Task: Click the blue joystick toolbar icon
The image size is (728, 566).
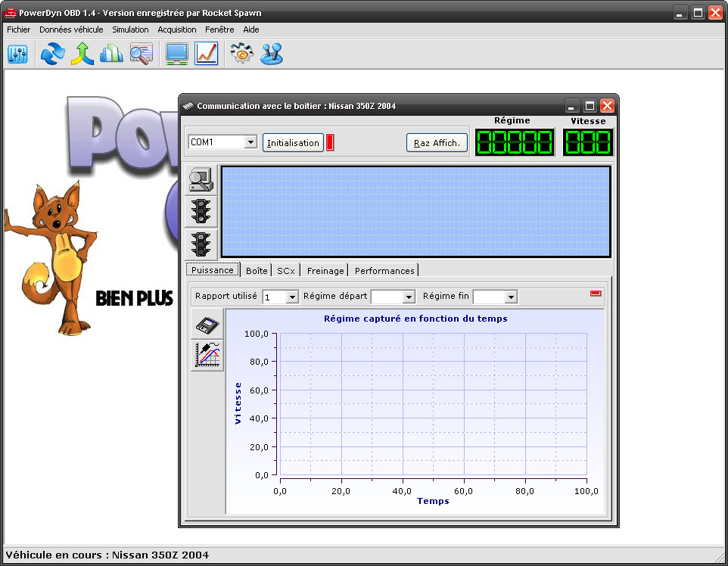Action: pyautogui.click(x=272, y=54)
